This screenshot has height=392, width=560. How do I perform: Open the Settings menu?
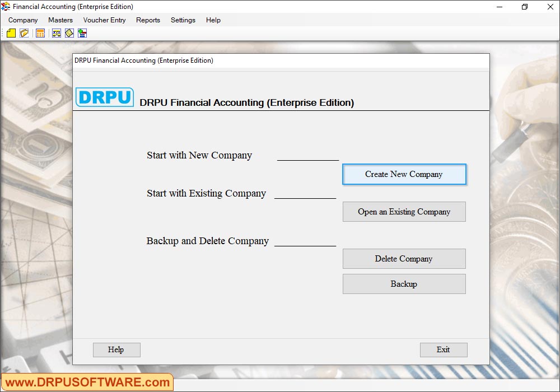183,20
